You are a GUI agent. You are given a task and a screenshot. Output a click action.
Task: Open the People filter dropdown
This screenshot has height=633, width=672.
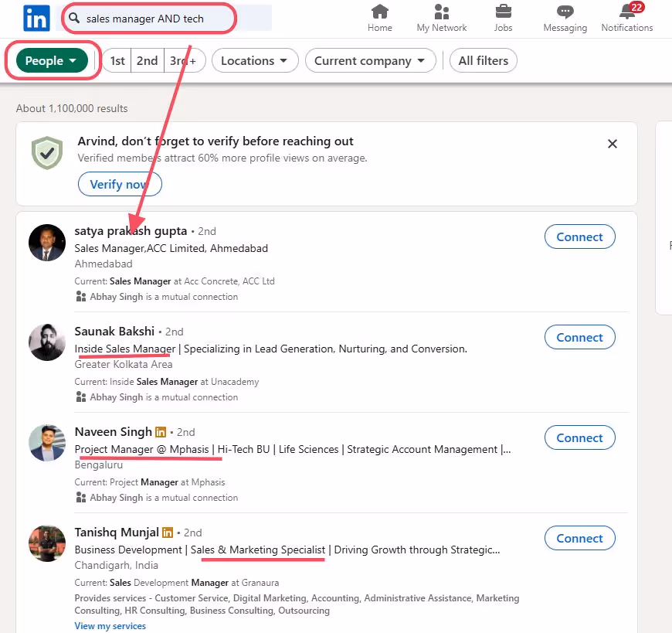click(51, 60)
